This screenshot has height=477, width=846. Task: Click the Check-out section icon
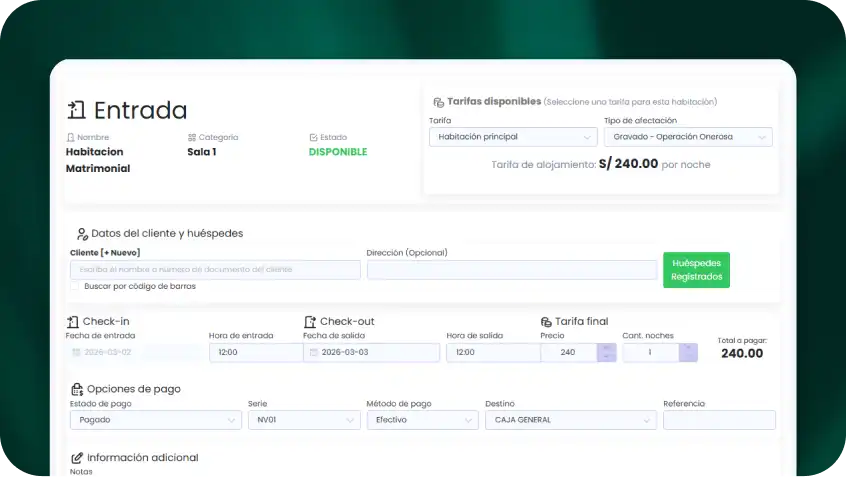tap(310, 322)
